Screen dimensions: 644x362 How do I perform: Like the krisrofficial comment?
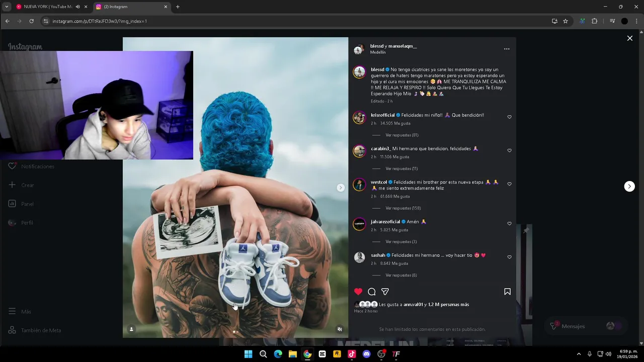tap(509, 117)
